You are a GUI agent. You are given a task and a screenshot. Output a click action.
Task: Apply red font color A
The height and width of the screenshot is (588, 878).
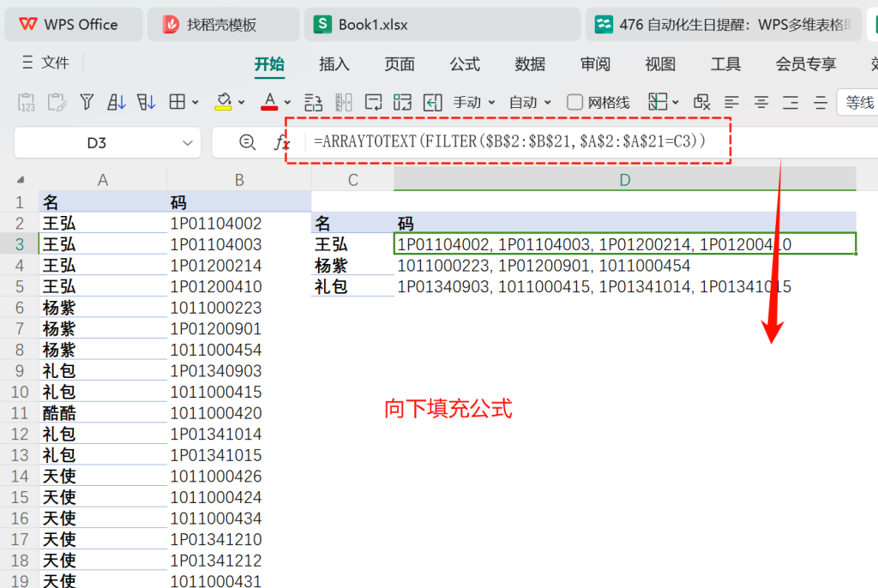click(269, 103)
